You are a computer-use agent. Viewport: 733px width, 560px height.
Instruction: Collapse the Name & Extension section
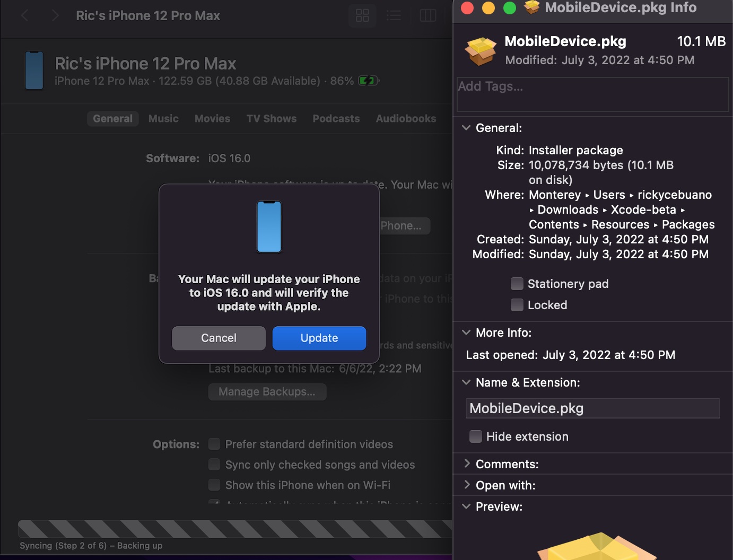(466, 382)
